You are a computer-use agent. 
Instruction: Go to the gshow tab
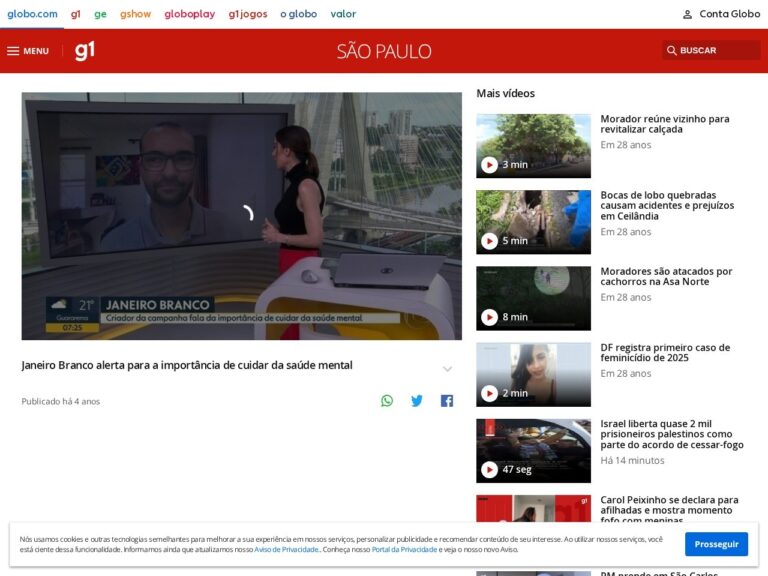point(135,14)
